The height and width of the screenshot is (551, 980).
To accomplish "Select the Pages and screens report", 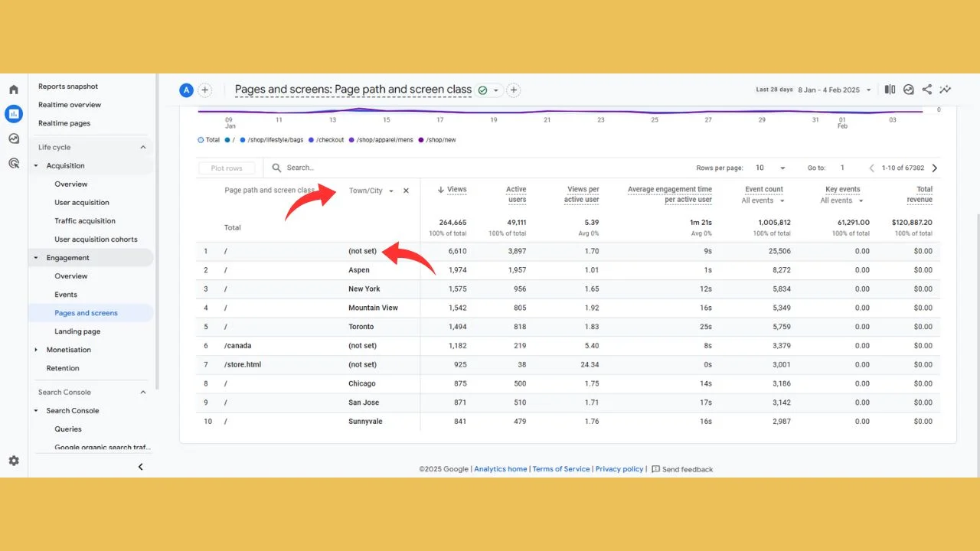I will (86, 313).
